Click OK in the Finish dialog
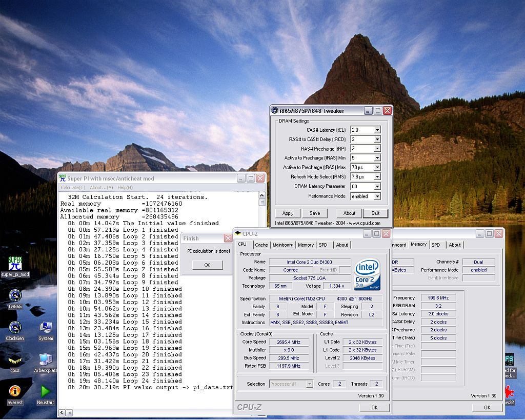Viewport: 525px width, 420px height. pos(207,265)
